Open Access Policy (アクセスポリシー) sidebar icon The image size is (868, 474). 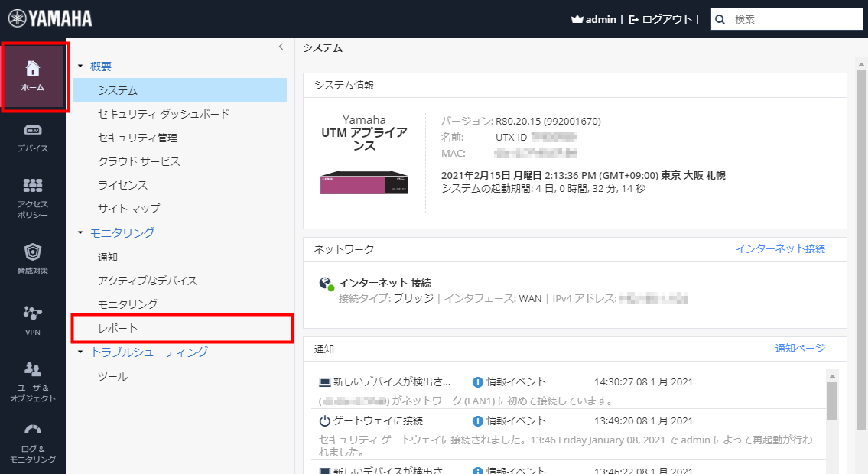(x=33, y=197)
